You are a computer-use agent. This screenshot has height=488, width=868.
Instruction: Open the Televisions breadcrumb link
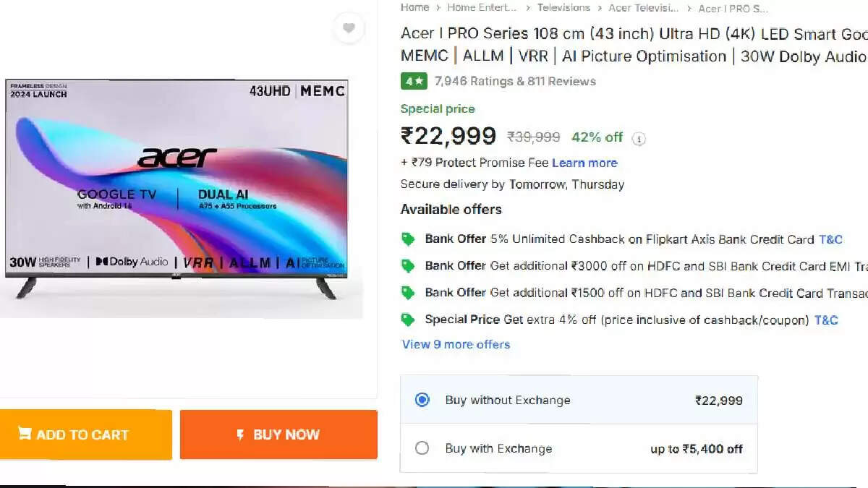[x=563, y=7]
